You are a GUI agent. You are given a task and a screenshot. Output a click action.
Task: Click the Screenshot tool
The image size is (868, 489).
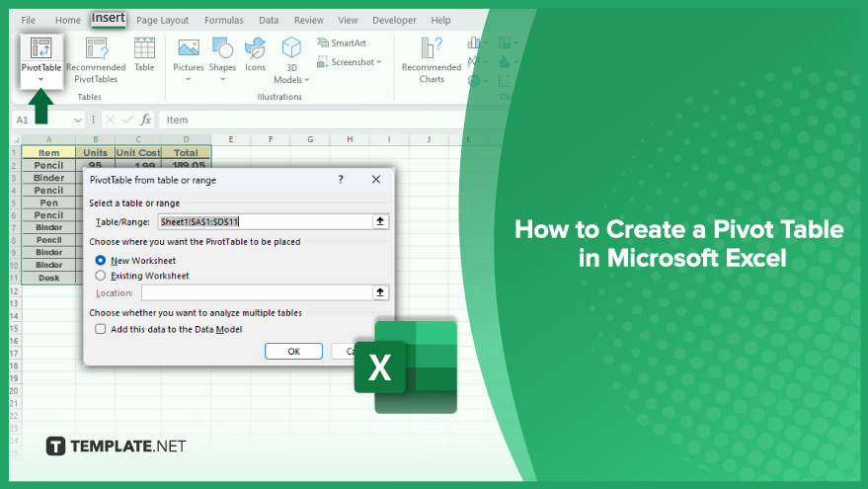tap(349, 62)
